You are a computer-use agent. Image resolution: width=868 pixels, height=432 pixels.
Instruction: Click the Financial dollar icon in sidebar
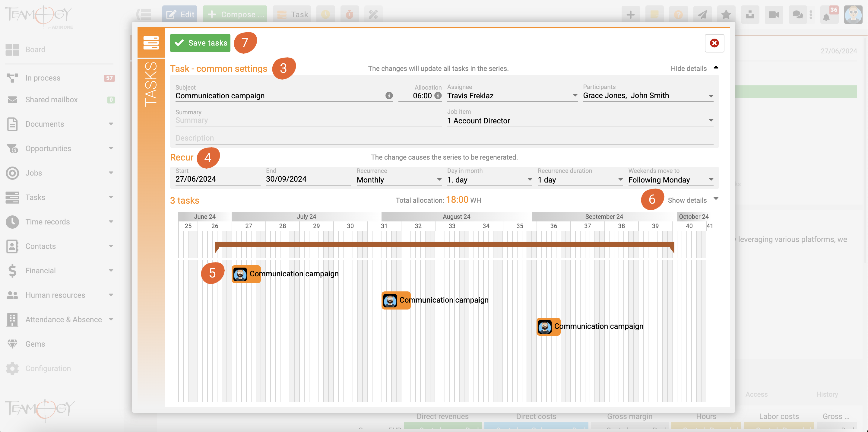12,271
